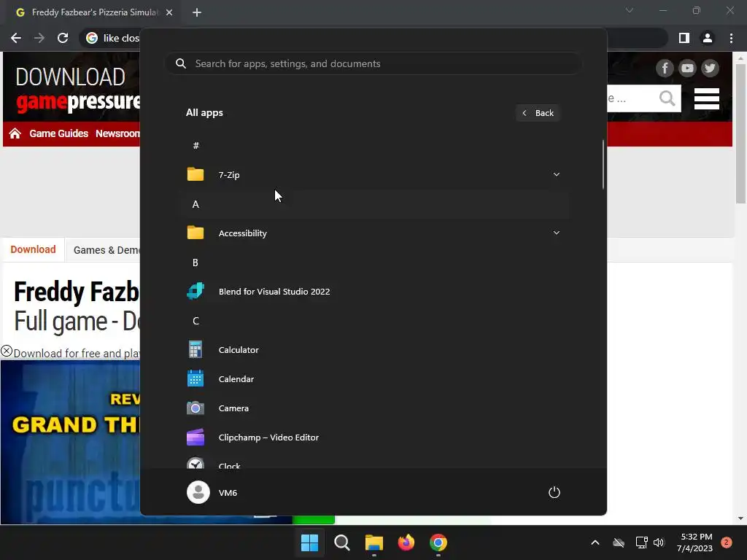Click the C letter header
The height and width of the screenshot is (560, 747).
(x=196, y=321)
